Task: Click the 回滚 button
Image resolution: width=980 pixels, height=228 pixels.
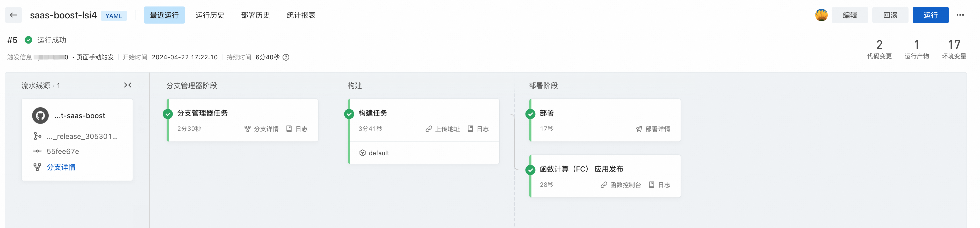Action: [890, 15]
